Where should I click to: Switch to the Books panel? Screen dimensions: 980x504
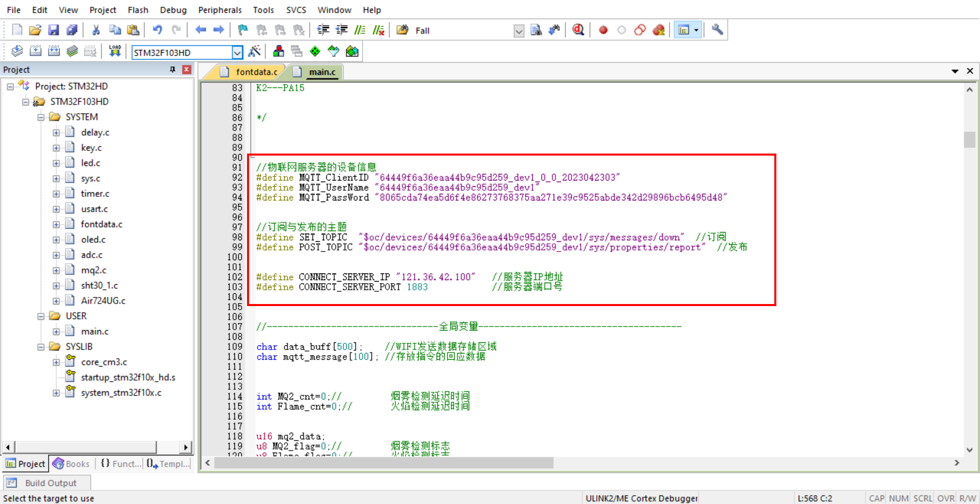[x=71, y=464]
